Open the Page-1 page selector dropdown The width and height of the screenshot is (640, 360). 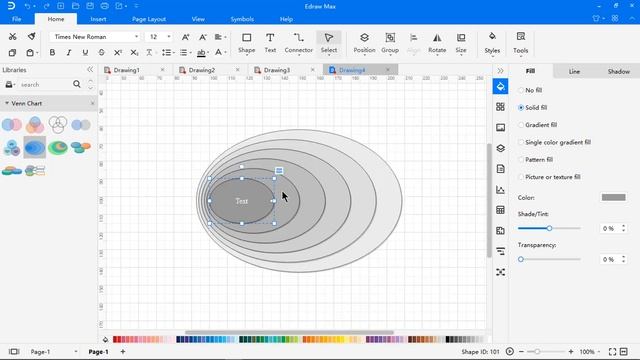pyautogui.click(x=76, y=351)
